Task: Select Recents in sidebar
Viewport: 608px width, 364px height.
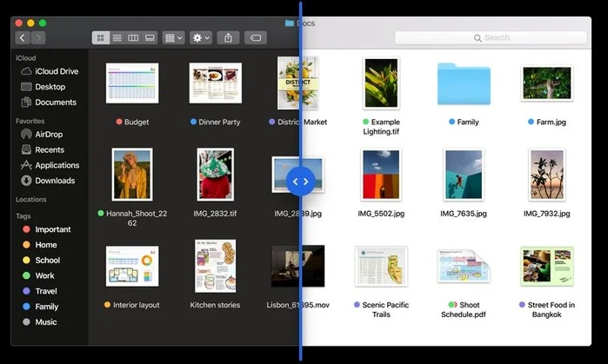Action: 43,150
